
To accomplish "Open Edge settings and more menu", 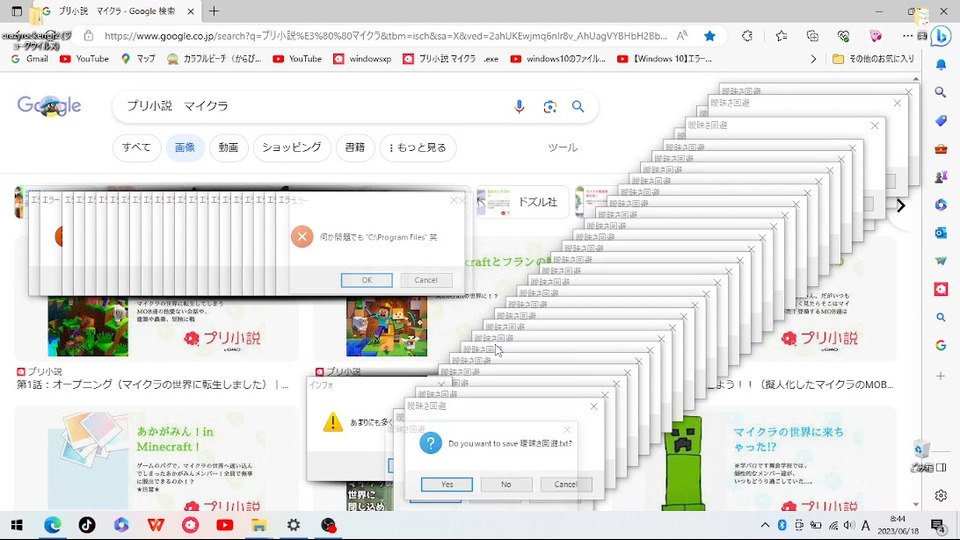I will point(907,36).
